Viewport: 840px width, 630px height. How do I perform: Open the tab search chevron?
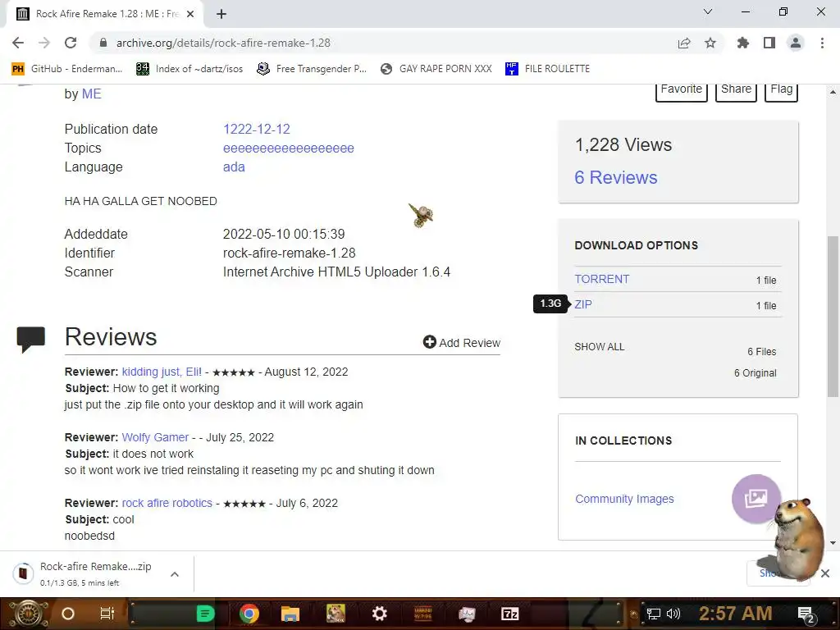coord(707,11)
